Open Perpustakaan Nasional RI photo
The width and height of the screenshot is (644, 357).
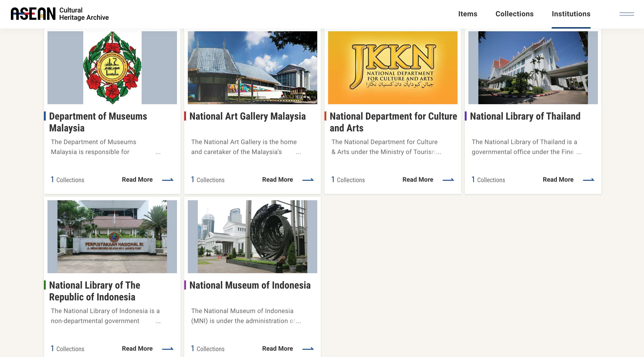(112, 236)
